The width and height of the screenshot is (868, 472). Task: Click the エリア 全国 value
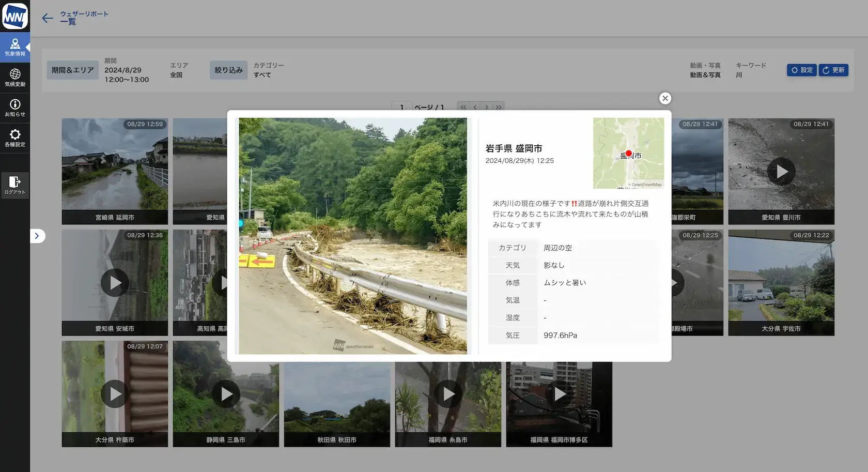pyautogui.click(x=176, y=75)
